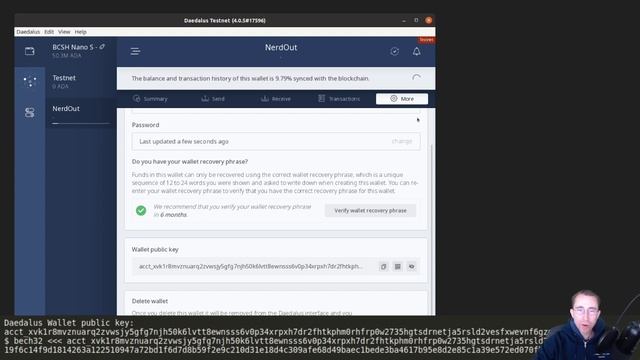The width and height of the screenshot is (640, 360).
Task: Select the NerdOut wallet
Action: pos(81,113)
